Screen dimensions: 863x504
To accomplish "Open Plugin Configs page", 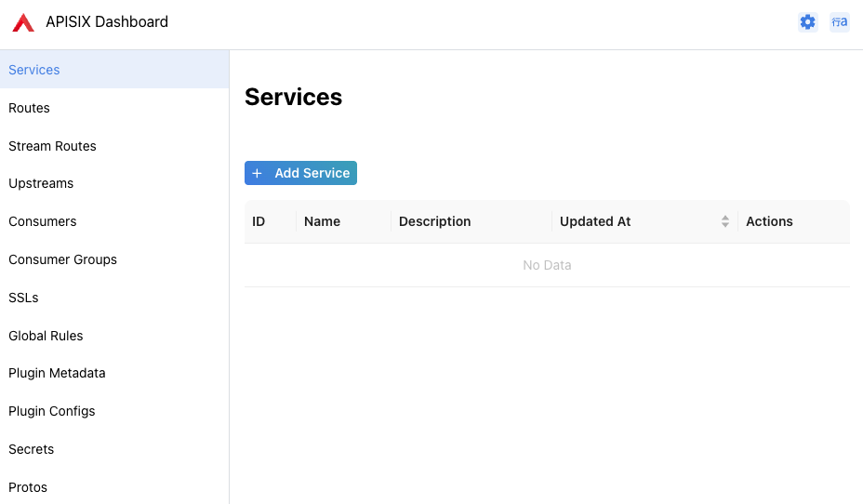I will (x=114, y=411).
